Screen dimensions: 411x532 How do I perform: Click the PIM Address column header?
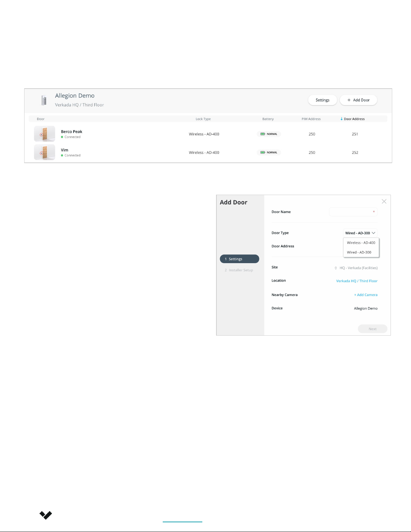(311, 119)
